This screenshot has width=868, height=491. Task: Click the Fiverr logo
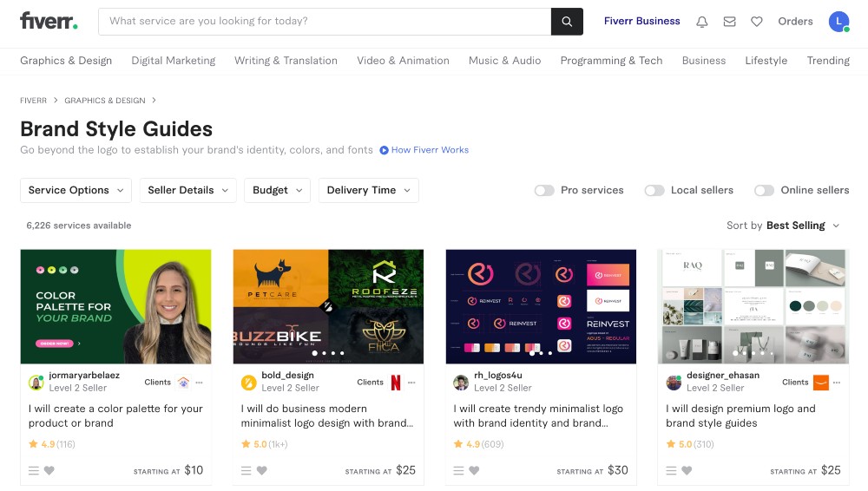click(x=49, y=21)
